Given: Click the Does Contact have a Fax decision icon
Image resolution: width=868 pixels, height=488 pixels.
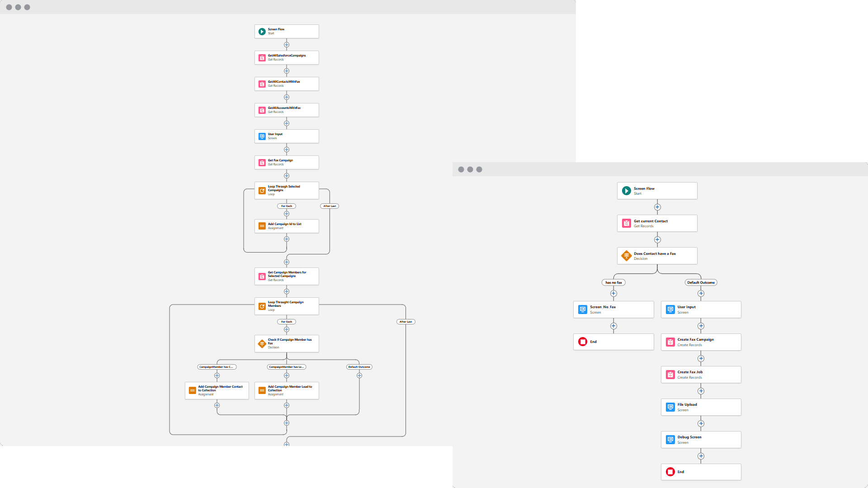Looking at the screenshot, I should click(x=626, y=256).
